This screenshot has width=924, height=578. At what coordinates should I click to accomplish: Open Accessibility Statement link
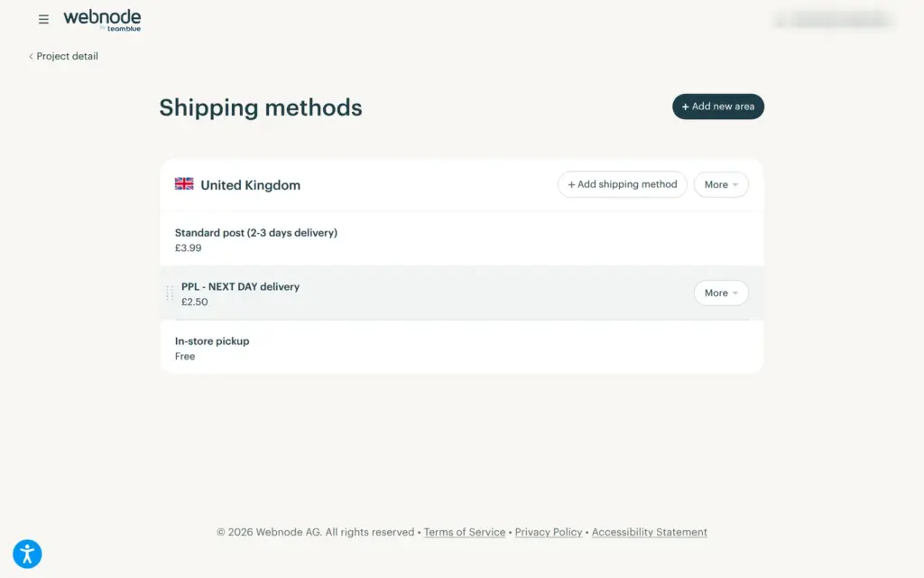650,532
